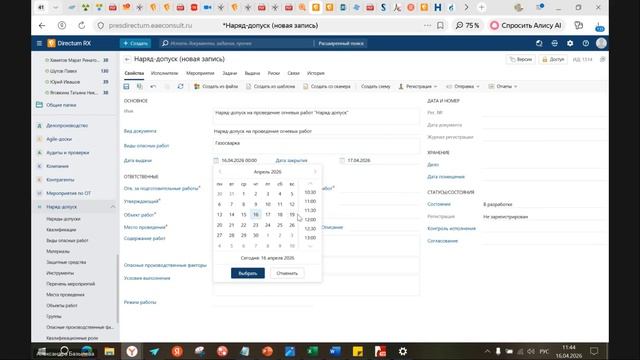Click Save and close icon
640x360 pixels.
click(x=140, y=87)
